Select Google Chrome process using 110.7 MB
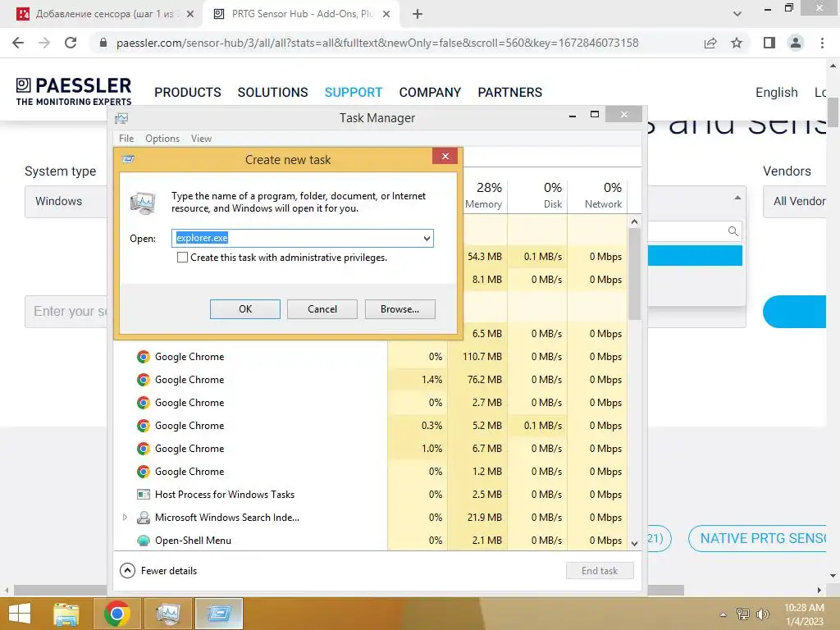840x630 pixels. click(x=370, y=357)
